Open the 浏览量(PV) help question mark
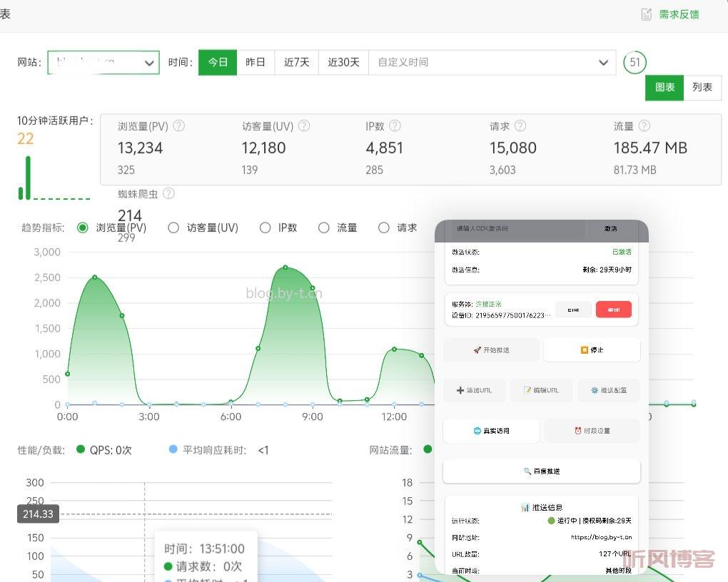728x582 pixels. [x=180, y=126]
